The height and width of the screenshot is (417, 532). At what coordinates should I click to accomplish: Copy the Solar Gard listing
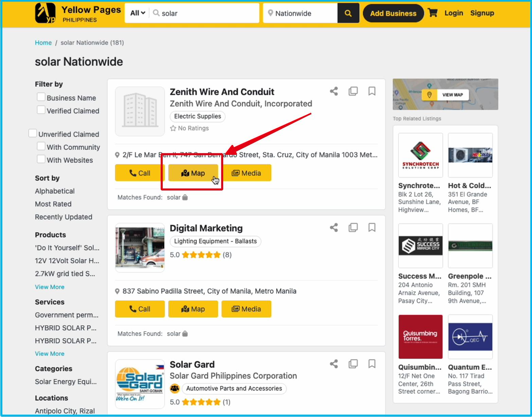[353, 364]
